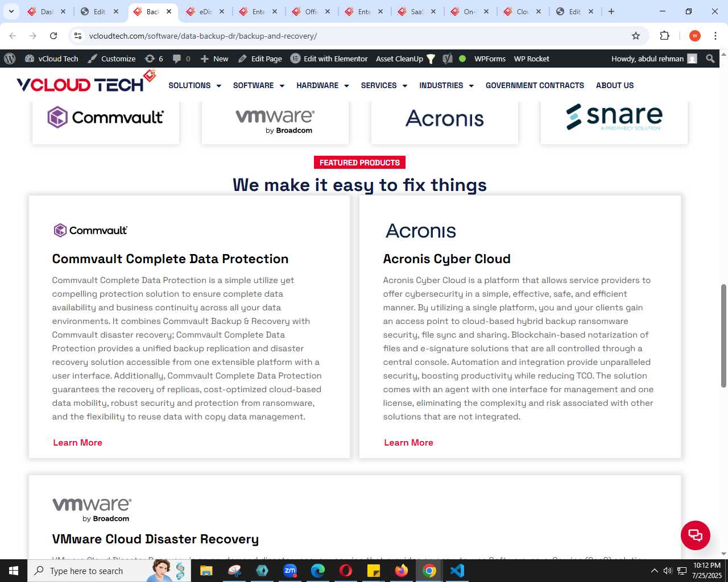Open the Chrome profile avatar
Screen dimensions: 728x582
(x=694, y=36)
